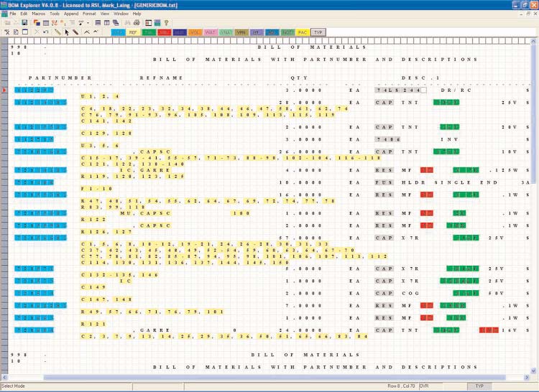Click the WAT column tag button
The image size is (539, 392).
point(211,32)
